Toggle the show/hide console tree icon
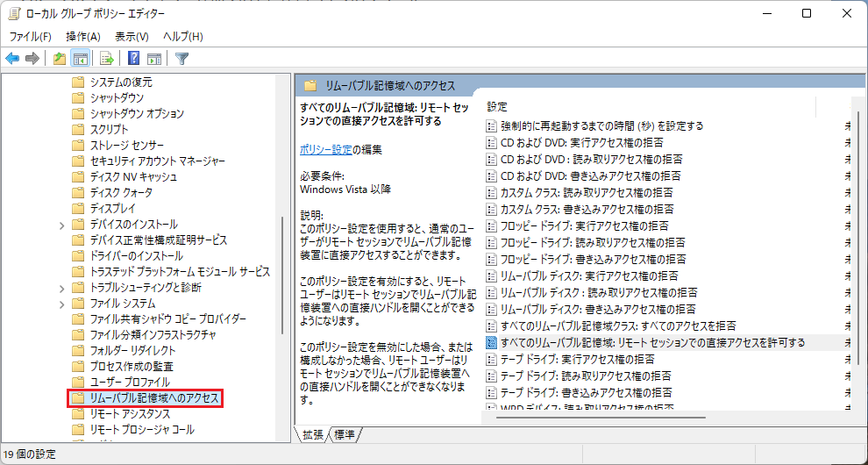The image size is (868, 465). pos(80,59)
